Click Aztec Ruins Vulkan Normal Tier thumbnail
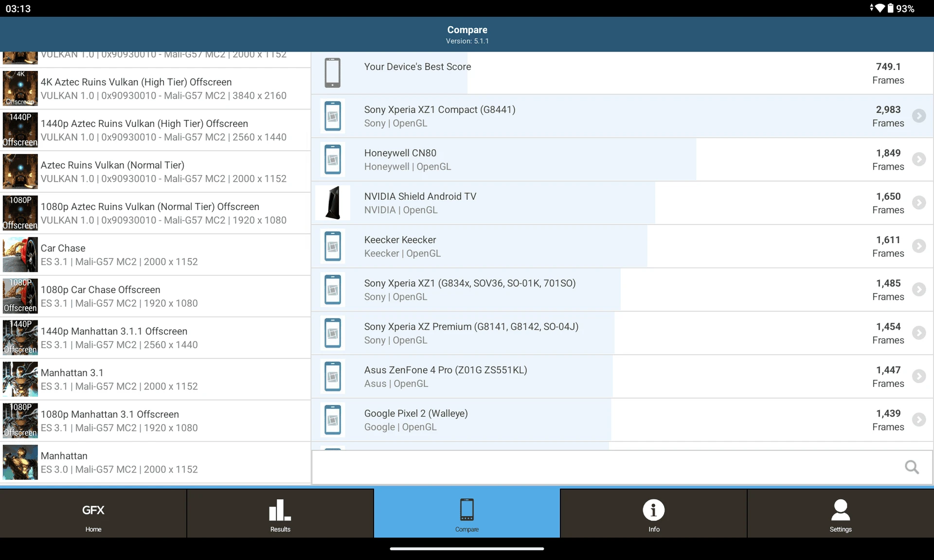Viewport: 934px width, 560px height. tap(20, 172)
